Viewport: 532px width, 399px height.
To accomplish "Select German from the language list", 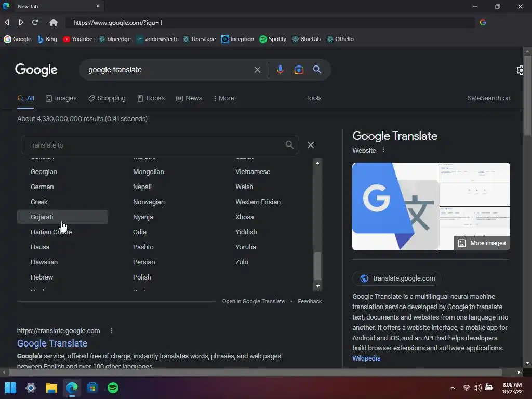I will tap(42, 187).
